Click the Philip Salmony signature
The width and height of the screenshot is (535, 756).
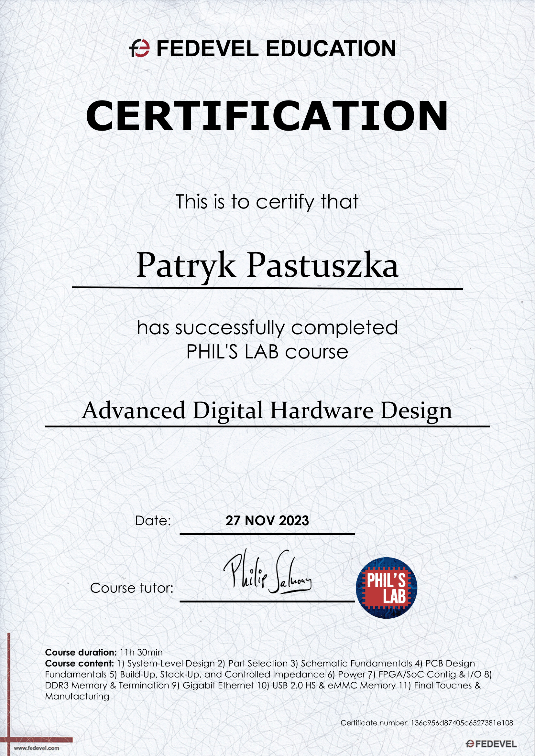(267, 573)
